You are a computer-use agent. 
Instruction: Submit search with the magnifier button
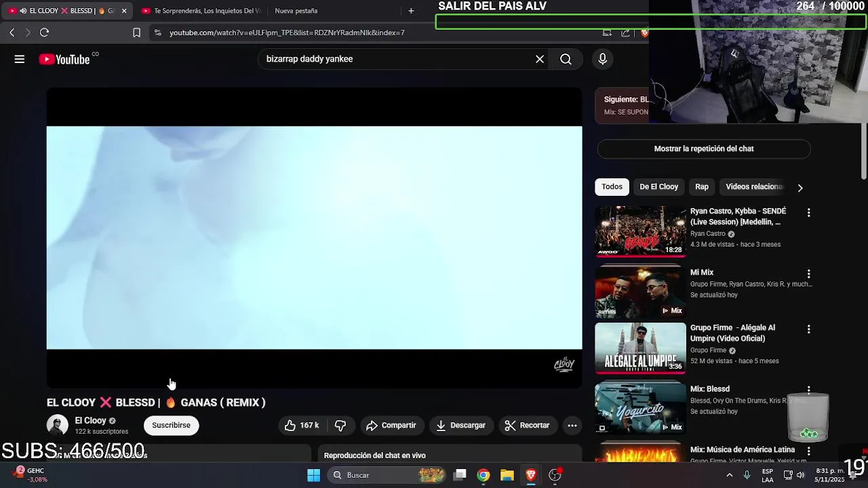coord(566,59)
